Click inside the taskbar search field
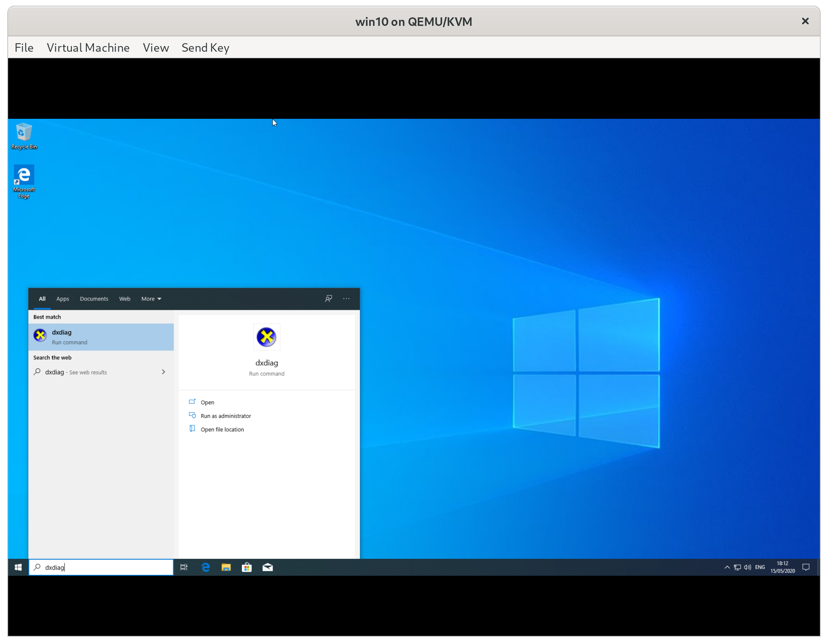This screenshot has width=828, height=644. (x=101, y=567)
